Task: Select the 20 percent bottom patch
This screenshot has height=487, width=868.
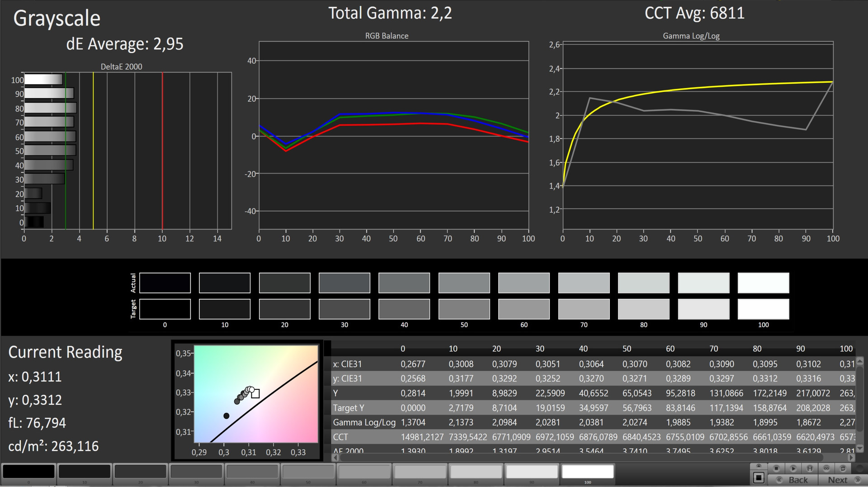Action: pyautogui.click(x=141, y=472)
